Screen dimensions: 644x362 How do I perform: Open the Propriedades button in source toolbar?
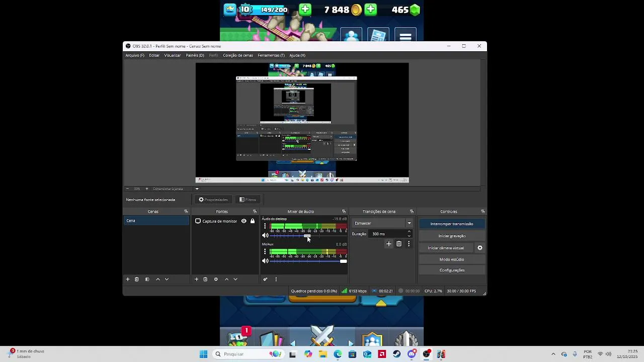(x=213, y=200)
